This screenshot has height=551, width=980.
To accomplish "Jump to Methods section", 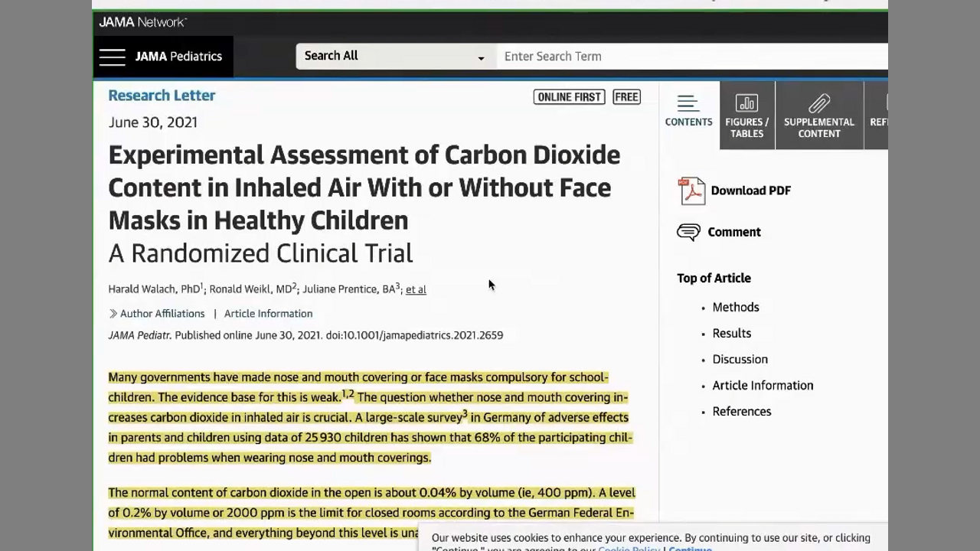I will tap(736, 307).
